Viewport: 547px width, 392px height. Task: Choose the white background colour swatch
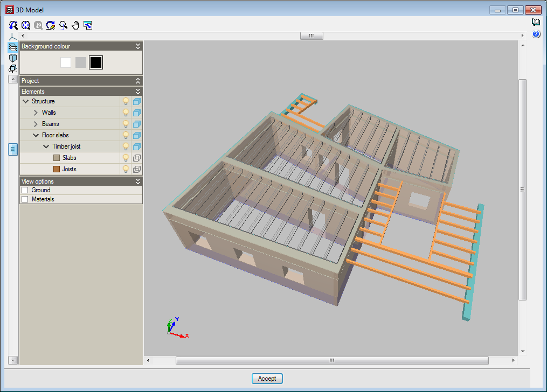[x=66, y=62]
